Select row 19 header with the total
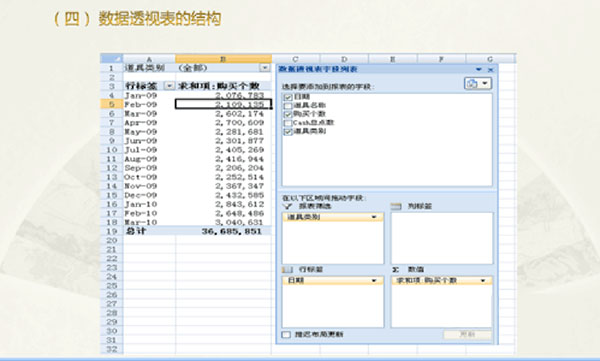 tap(111, 231)
